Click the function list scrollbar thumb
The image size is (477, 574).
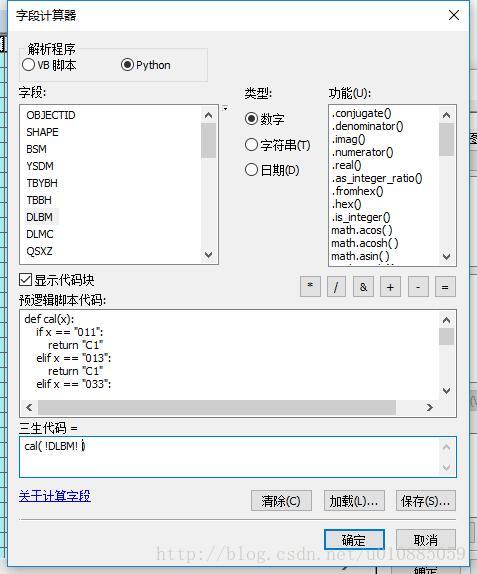446,139
